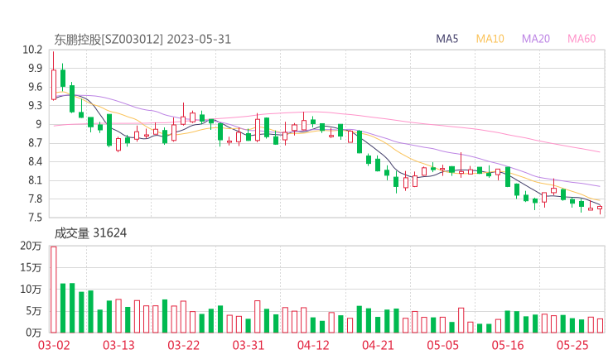Screen dimensions: 613x364
Task: Select the tallest first red volume bar
Action: [x=54, y=290]
